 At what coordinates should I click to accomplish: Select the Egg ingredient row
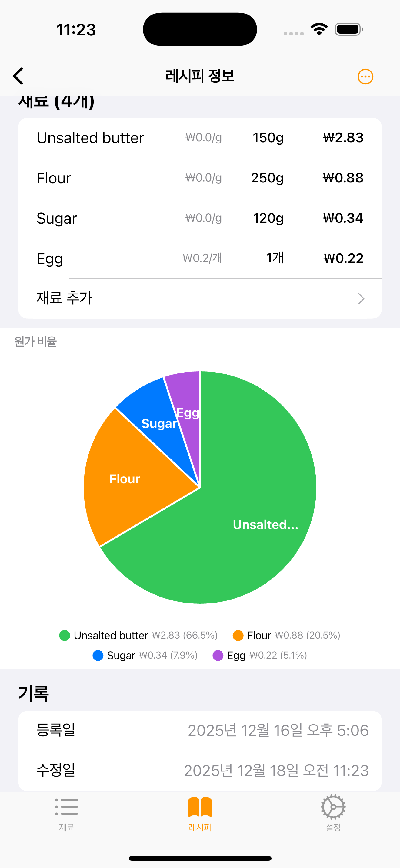[x=200, y=258]
